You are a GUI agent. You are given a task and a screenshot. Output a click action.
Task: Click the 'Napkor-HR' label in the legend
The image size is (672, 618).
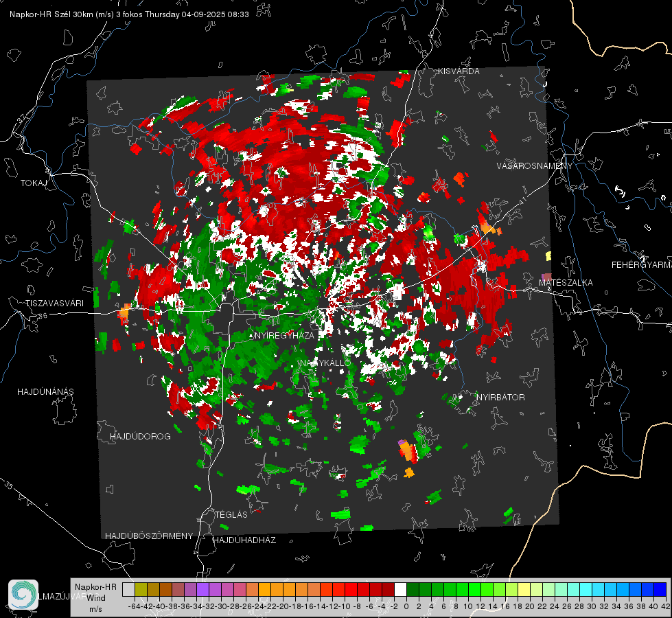pos(95,586)
